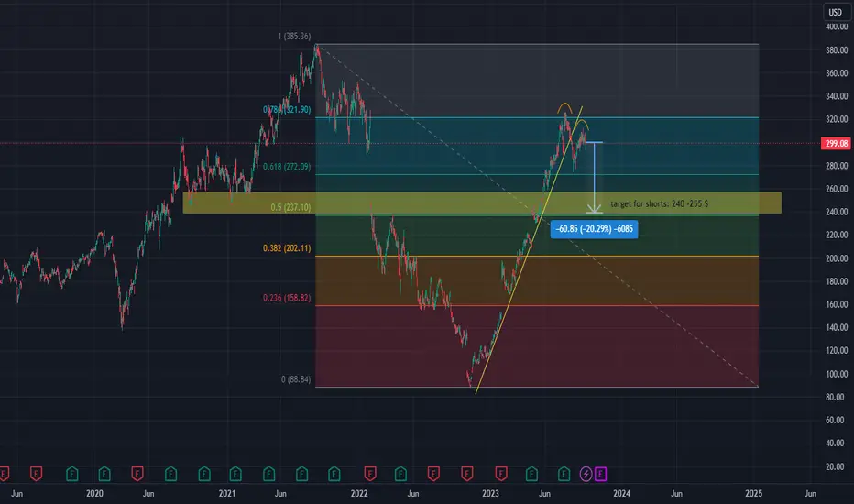Screen dimensions: 854x504
Task: Select the Fibonacci '0.382 (202.11)' level label
Action: (x=287, y=248)
